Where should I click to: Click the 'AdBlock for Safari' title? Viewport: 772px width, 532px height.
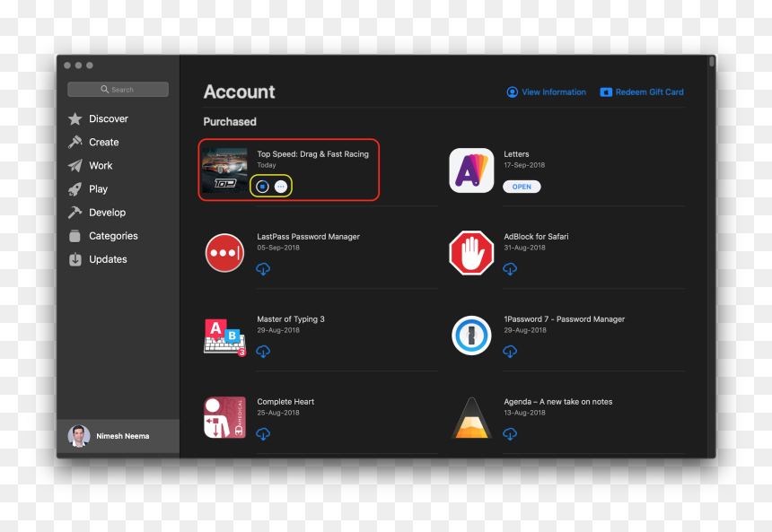pos(536,237)
